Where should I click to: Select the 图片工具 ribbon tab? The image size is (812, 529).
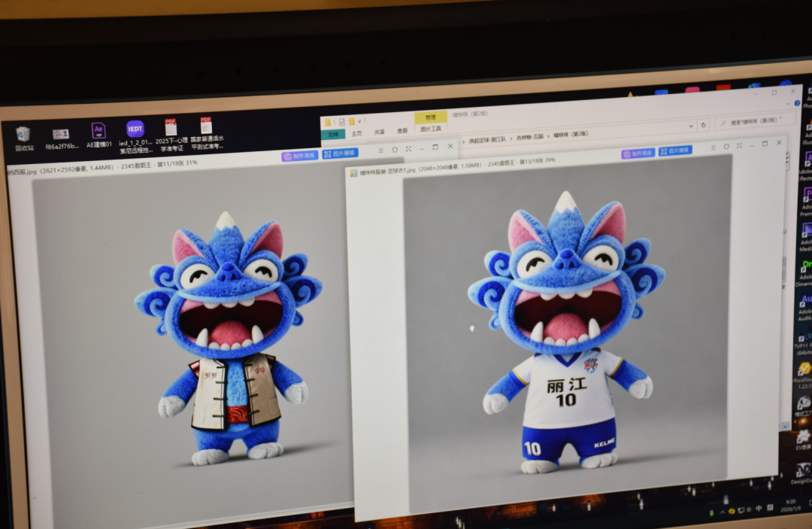click(x=430, y=129)
